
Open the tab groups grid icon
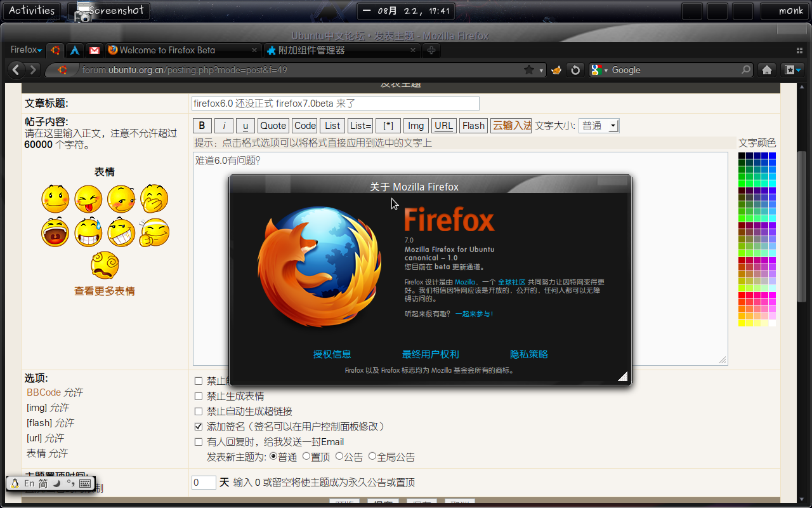tap(798, 50)
